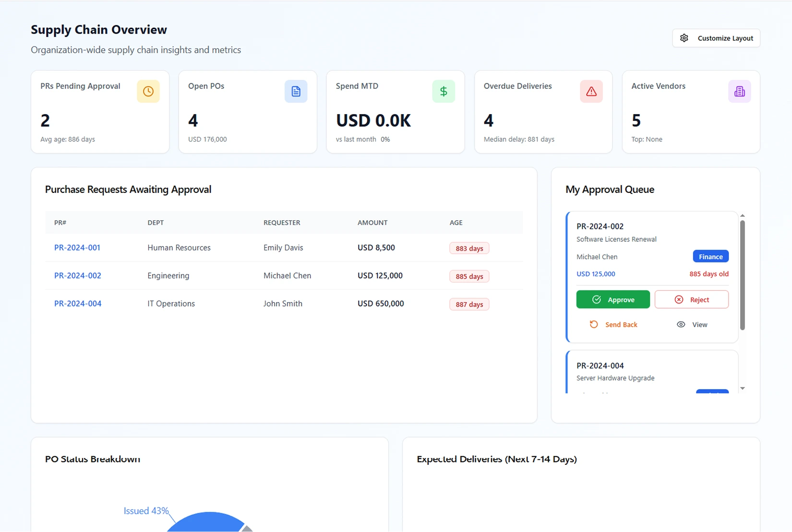Image resolution: width=792 pixels, height=532 pixels.
Task: Click the Send Back arrow icon
Action: tap(594, 324)
